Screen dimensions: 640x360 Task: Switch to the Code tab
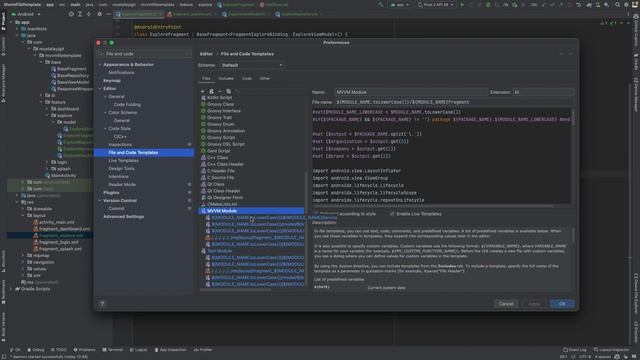pos(247,78)
